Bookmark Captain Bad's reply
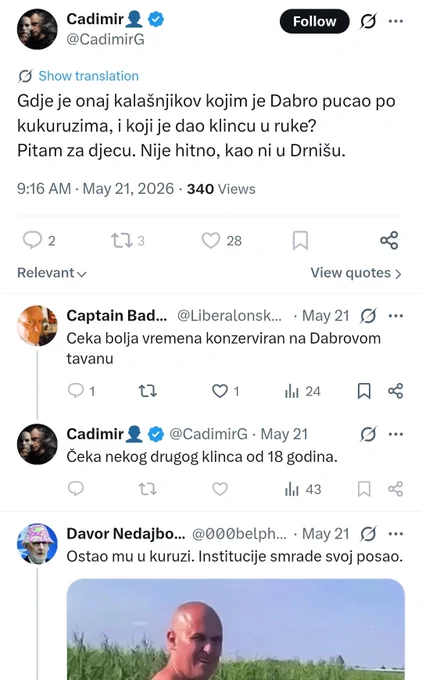Screen dimensions: 422x680 coord(364,391)
